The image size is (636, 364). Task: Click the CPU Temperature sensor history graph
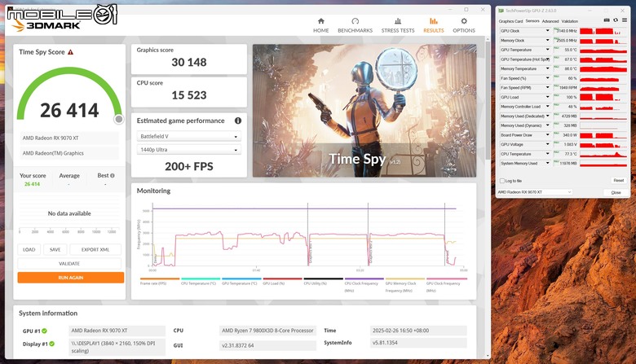point(603,154)
